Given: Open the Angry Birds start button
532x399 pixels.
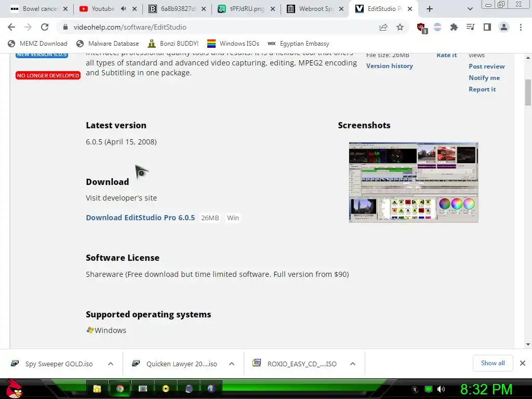Looking at the screenshot, I should tap(14, 389).
